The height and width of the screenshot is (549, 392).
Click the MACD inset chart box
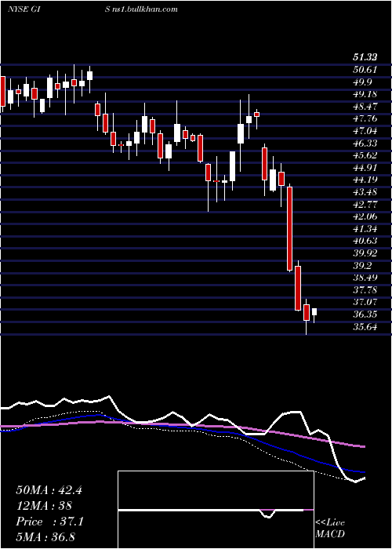click(216, 510)
